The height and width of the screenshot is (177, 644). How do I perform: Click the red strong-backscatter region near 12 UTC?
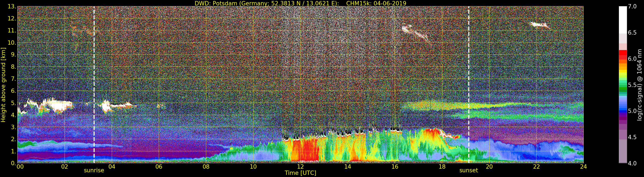coord(306,150)
